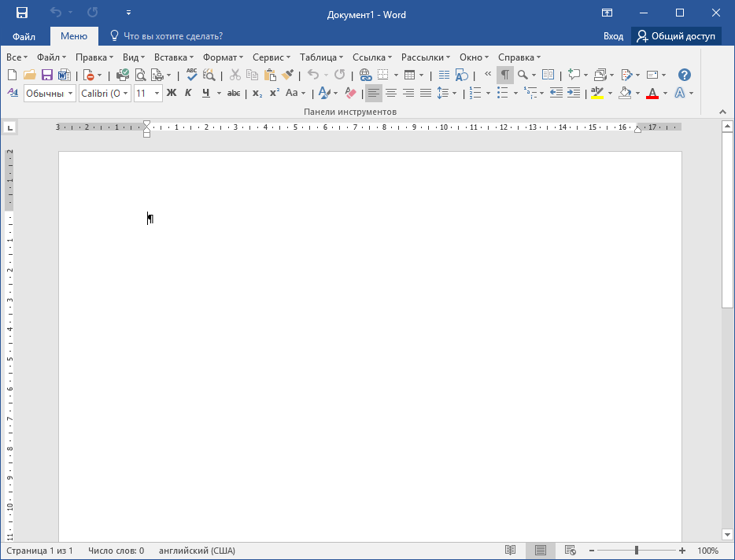Image resolution: width=735 pixels, height=560 pixels.
Task: Toggle the paragraph marks (¶) button
Action: tap(504, 75)
